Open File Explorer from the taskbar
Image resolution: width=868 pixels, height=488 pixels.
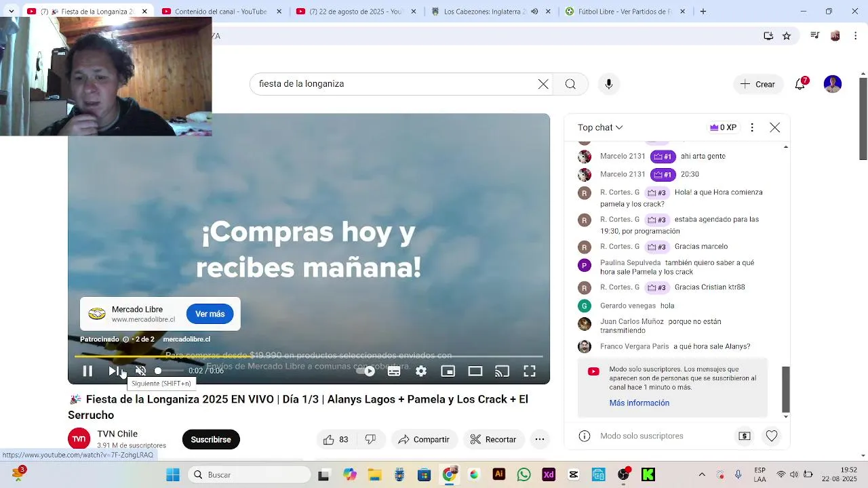(374, 474)
